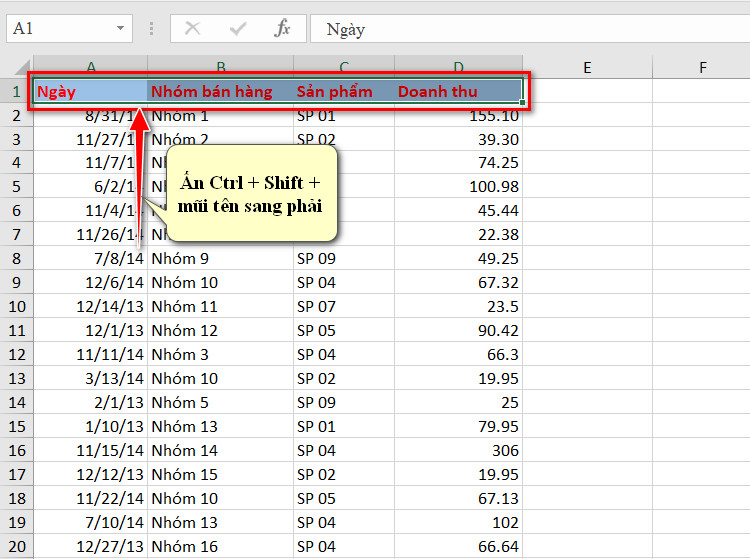
Task: Click the SP 01 cell in row 15
Action: tap(344, 426)
